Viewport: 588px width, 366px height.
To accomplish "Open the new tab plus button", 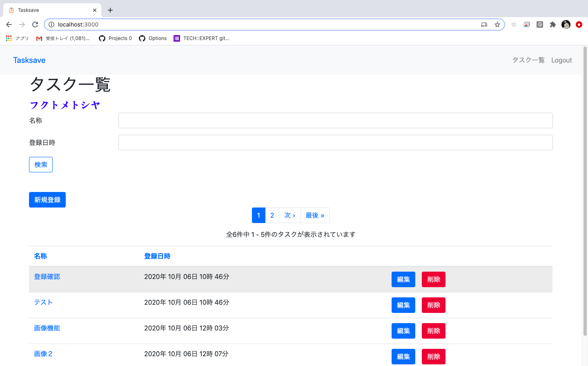I will 110,10.
